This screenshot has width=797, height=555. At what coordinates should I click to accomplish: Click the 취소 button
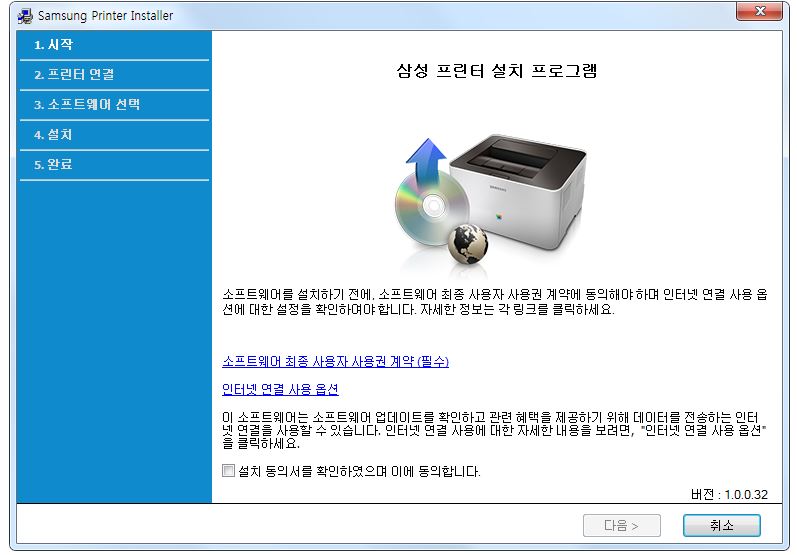click(x=721, y=525)
